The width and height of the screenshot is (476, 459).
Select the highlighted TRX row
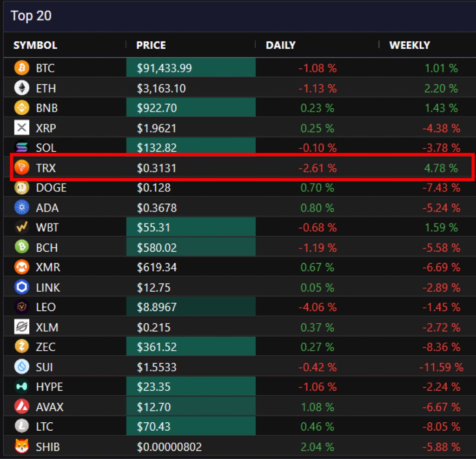(238, 168)
